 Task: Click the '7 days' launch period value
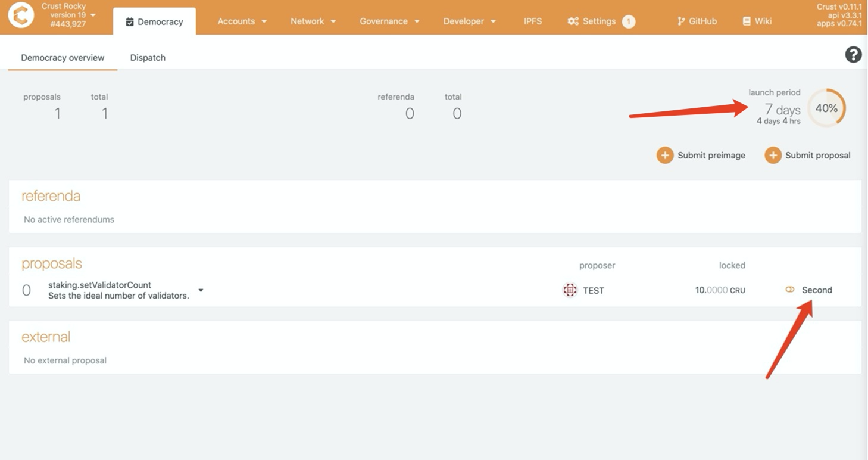click(x=782, y=109)
